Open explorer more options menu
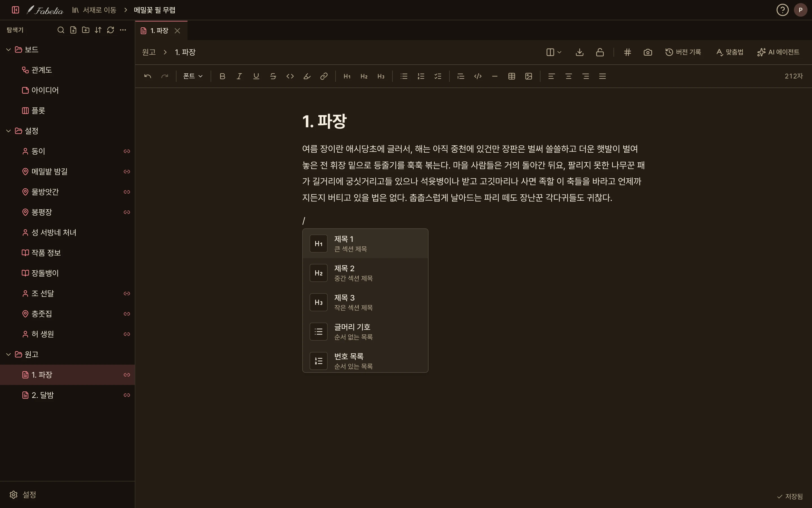 pyautogui.click(x=123, y=30)
